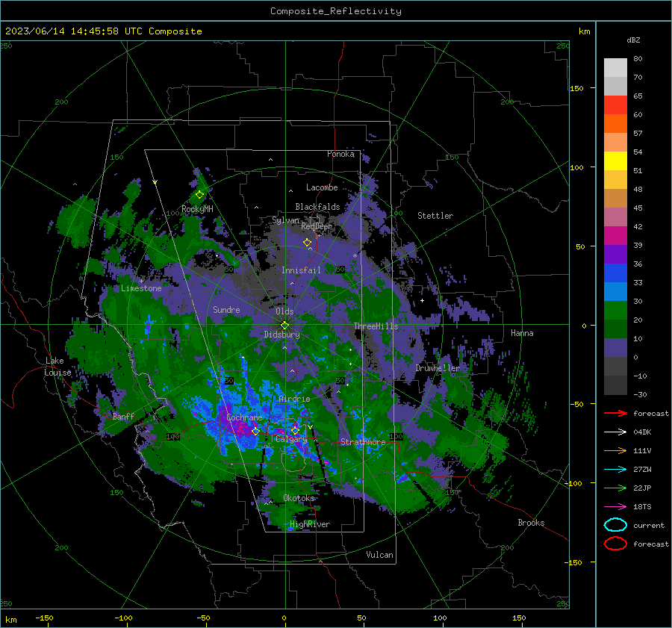Click the Lake Louise label
The height and width of the screenshot is (628, 672).
click(x=57, y=367)
